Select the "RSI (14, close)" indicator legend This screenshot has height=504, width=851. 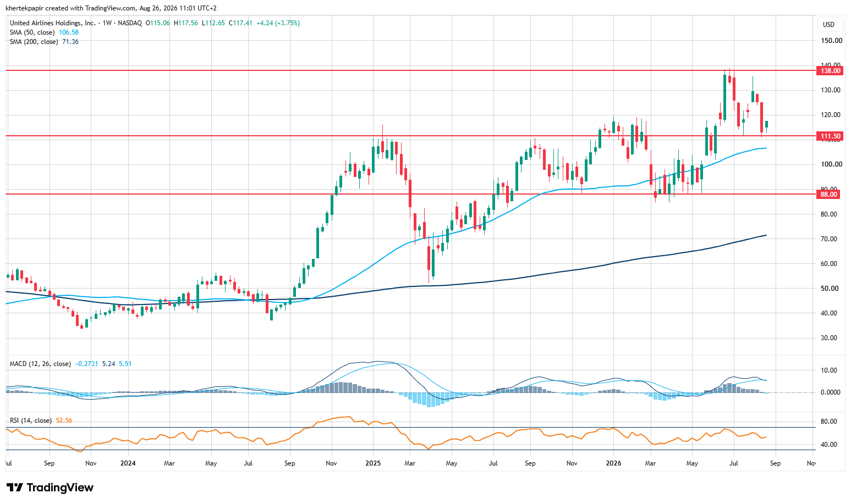pyautogui.click(x=31, y=420)
